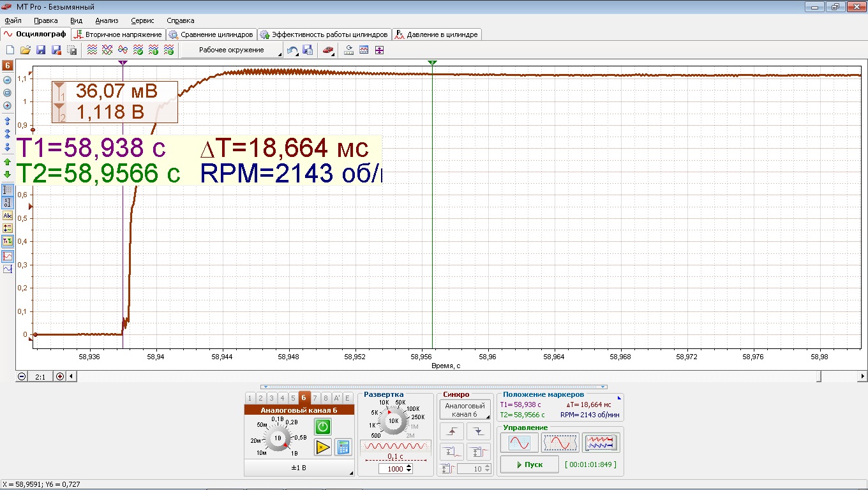Open the Вид menu

(76, 20)
